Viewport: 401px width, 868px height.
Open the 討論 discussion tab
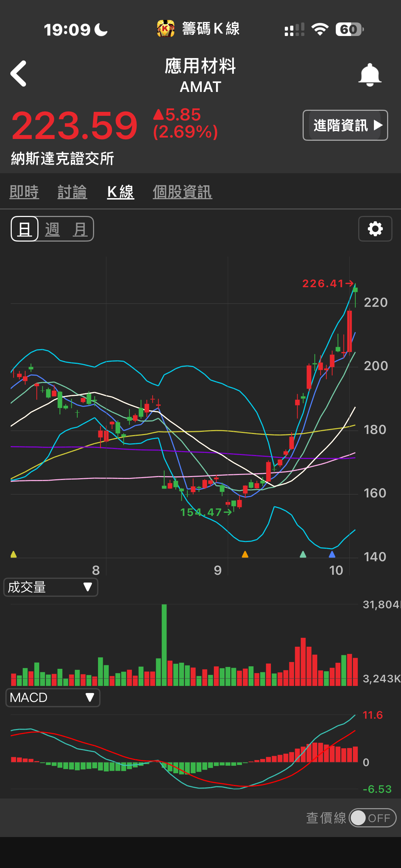[72, 192]
